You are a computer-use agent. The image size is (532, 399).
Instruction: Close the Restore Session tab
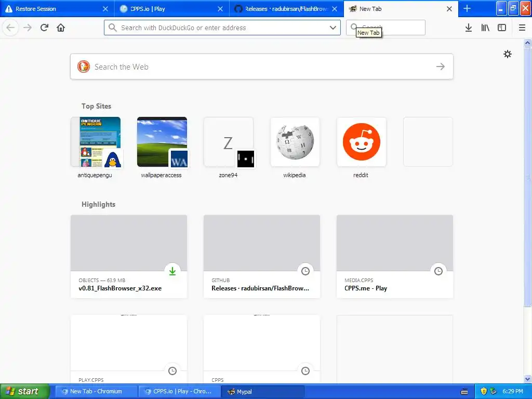[x=105, y=9]
